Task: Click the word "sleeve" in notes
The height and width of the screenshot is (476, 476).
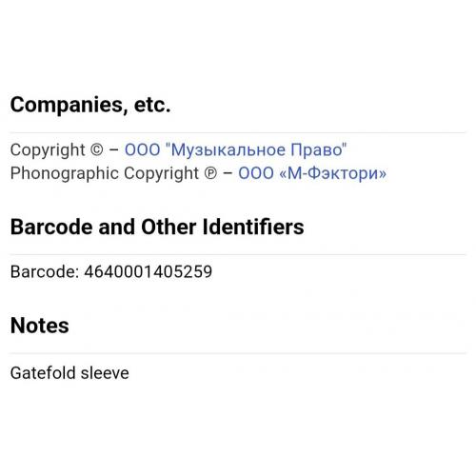Action: point(105,373)
